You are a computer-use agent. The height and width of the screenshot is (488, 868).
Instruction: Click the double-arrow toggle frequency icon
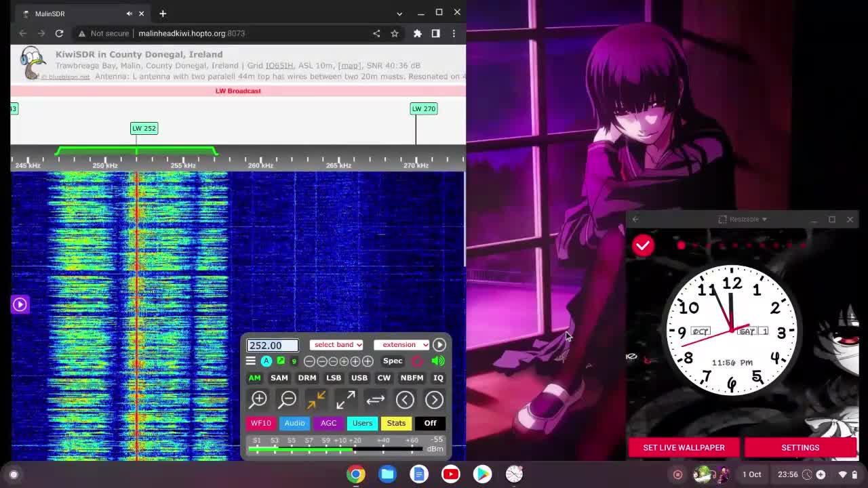[375, 400]
